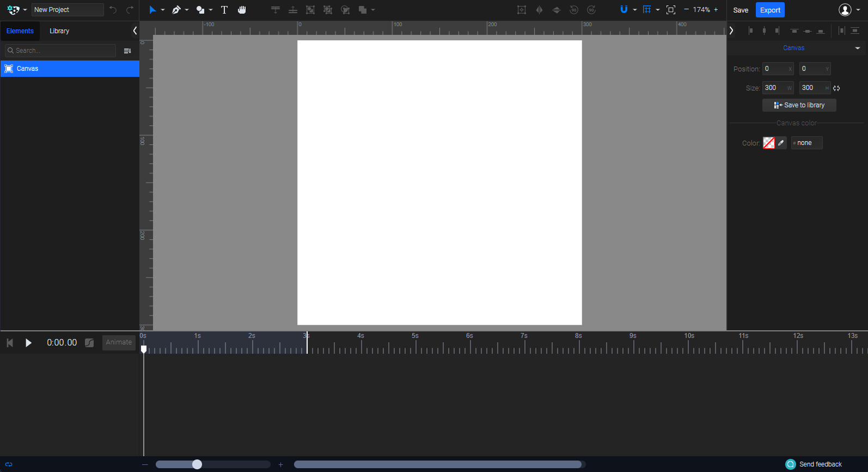Click the Flip horizontally icon
This screenshot has height=472, width=868.
(539, 10)
